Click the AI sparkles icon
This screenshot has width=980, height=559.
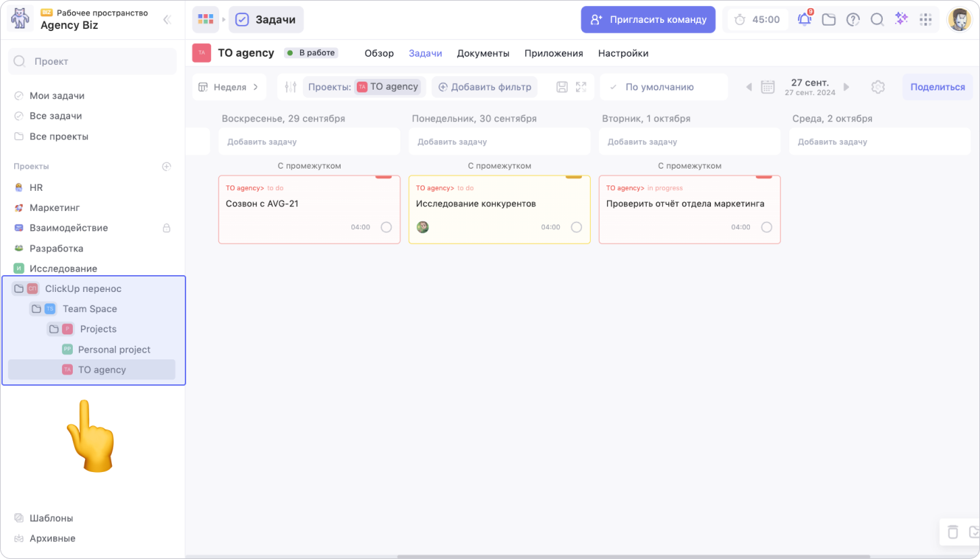coord(901,20)
